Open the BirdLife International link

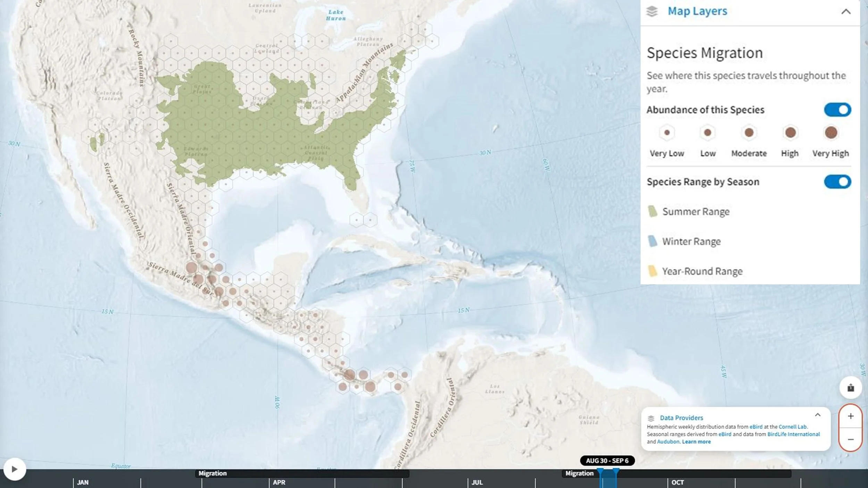[x=793, y=434]
